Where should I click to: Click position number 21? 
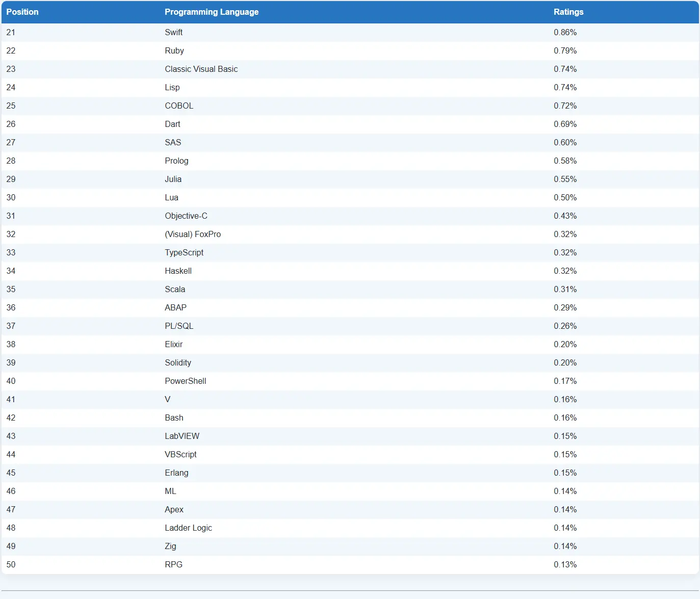pos(11,32)
